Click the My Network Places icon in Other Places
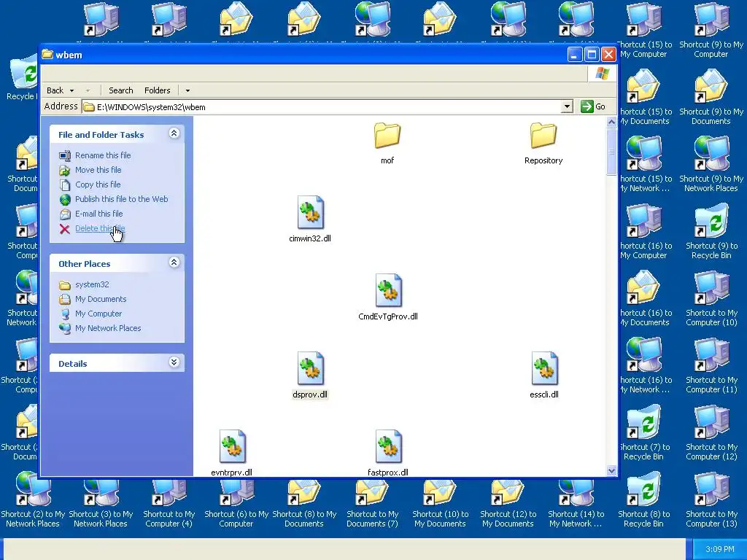 (x=65, y=329)
